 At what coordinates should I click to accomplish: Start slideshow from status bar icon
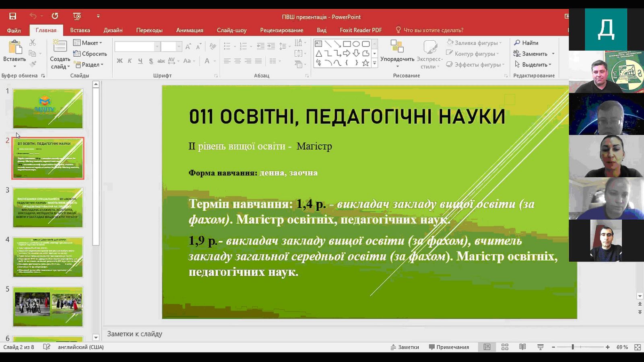(x=540, y=347)
